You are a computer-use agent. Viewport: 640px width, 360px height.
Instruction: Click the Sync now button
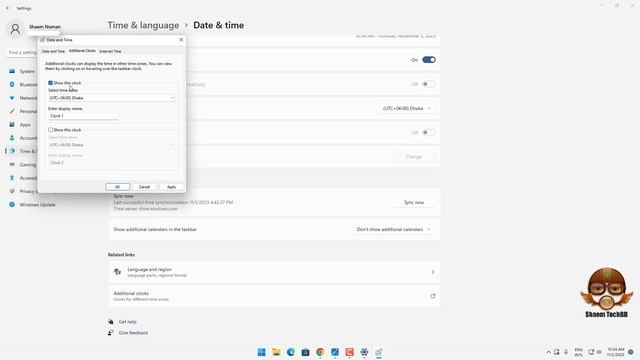point(414,202)
